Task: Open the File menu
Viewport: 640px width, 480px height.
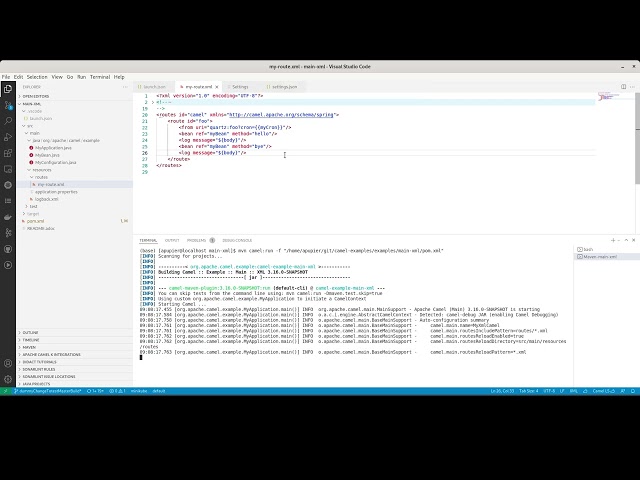Action: [x=6, y=77]
